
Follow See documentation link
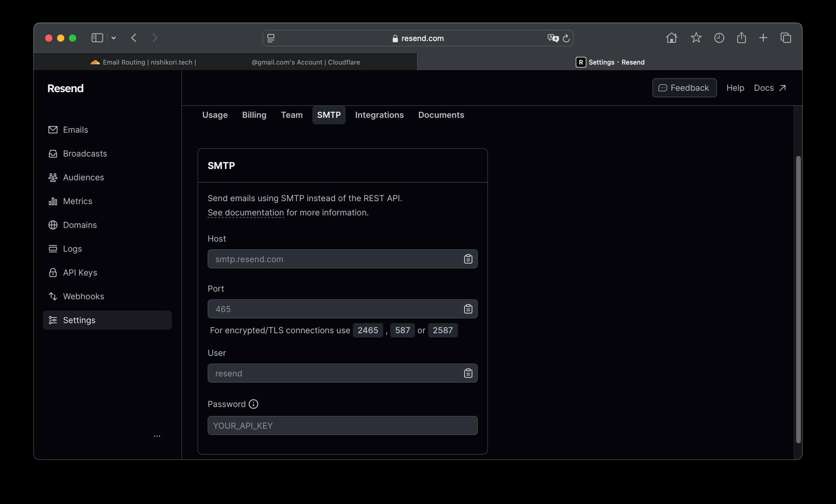click(x=246, y=213)
